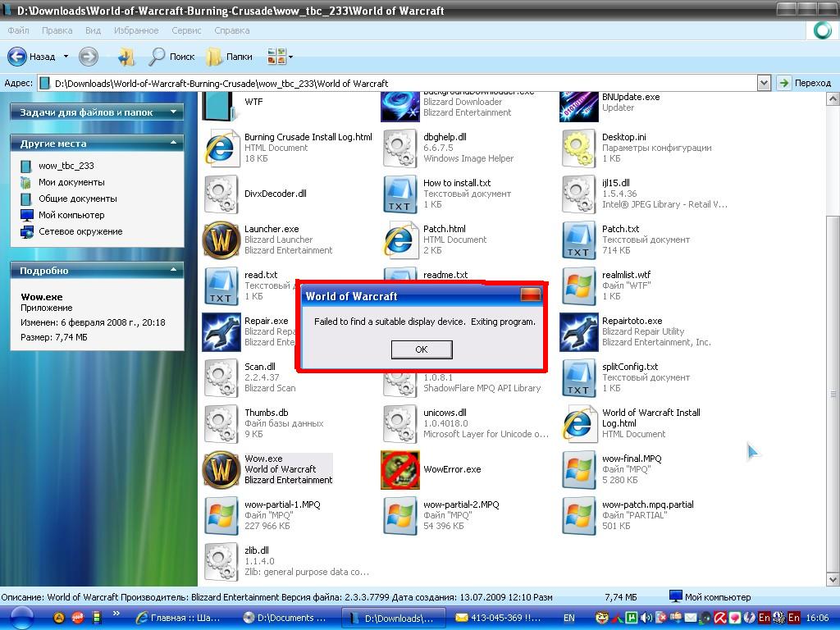Select the wow-patch.mpq.partial file icon
The height and width of the screenshot is (630, 840).
tap(578, 515)
